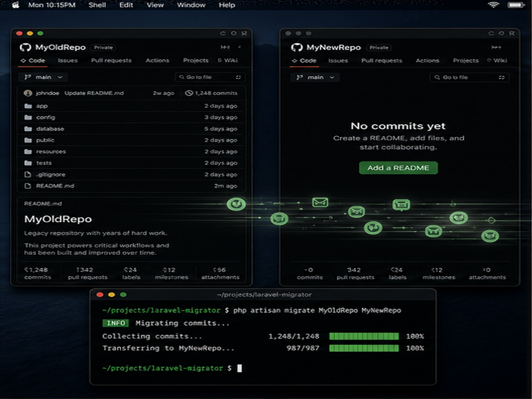
Task: Focus the Go to file field in MyOldRepo
Action: tap(209, 77)
